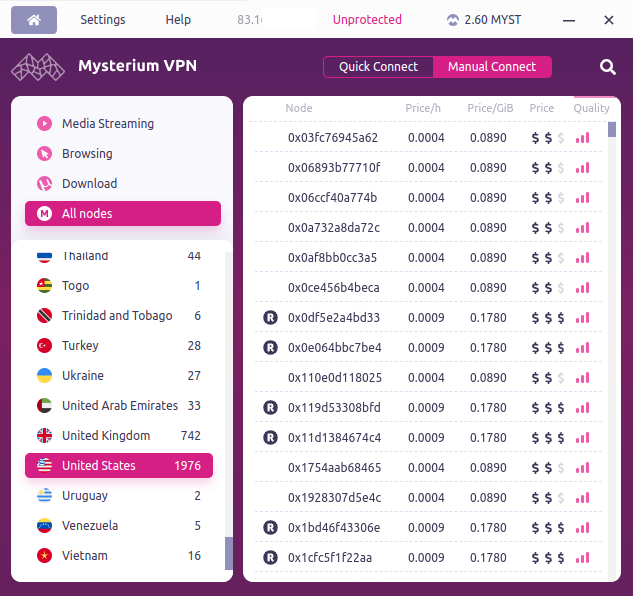Screen dimensions: 633x596
Task: Click the MYST balance icon
Action: pyautogui.click(x=453, y=20)
